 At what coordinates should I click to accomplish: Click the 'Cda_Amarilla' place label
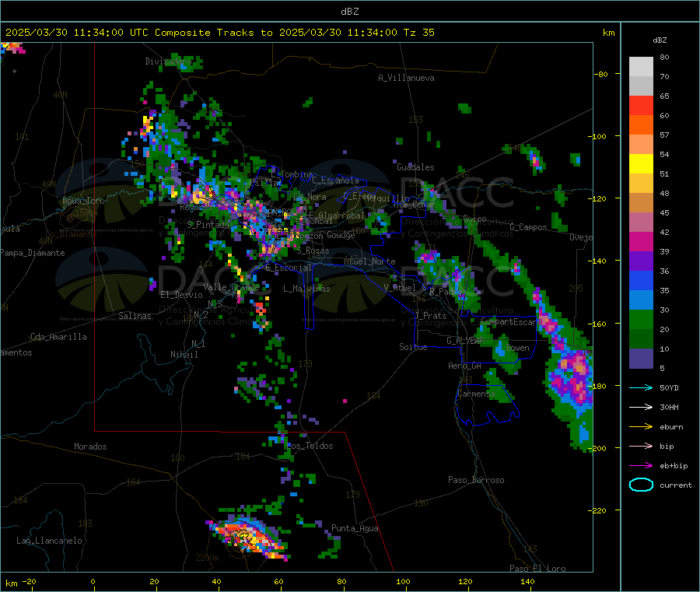(58, 337)
